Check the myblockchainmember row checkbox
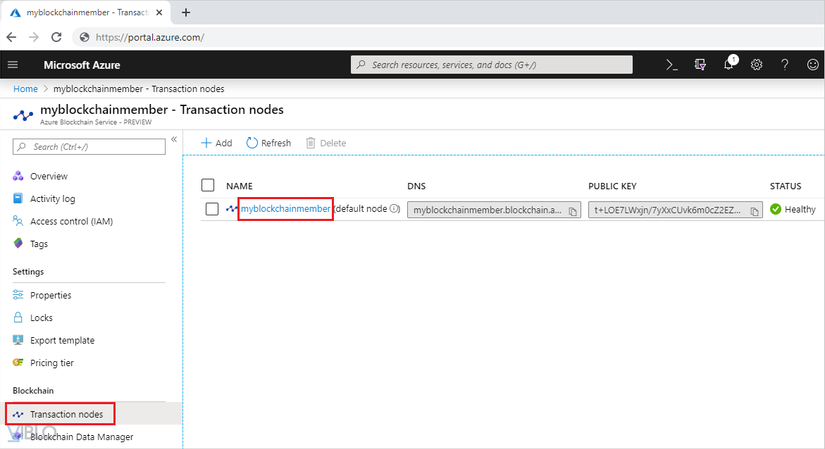Viewport: 825px width, 449px height. (x=212, y=209)
